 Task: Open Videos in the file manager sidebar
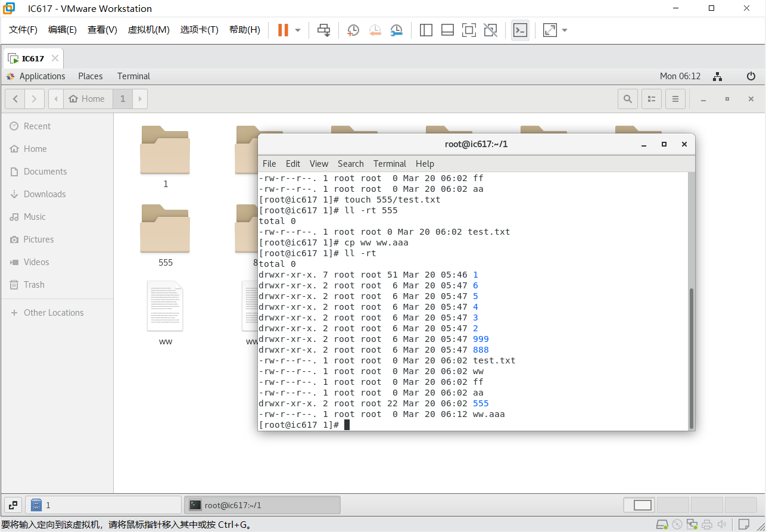[x=57, y=262]
